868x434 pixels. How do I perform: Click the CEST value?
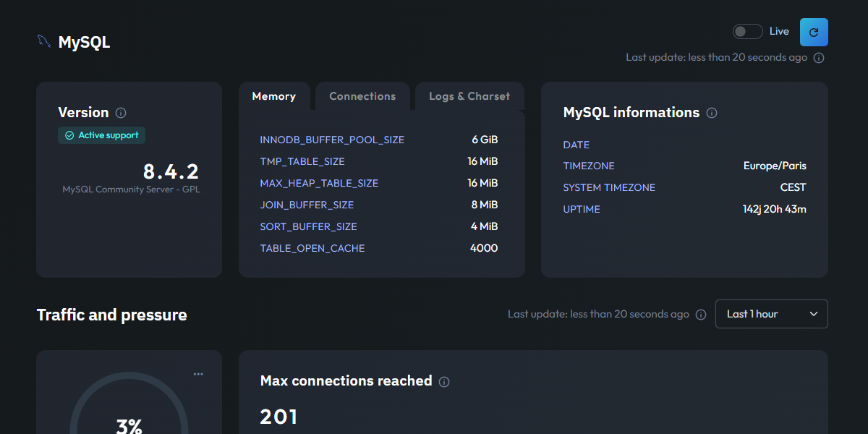(x=793, y=187)
